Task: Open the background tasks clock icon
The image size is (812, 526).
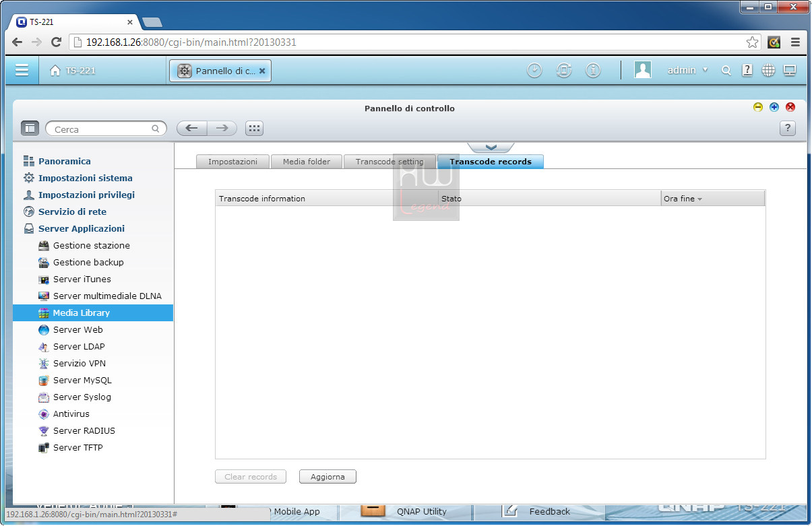Action: (x=534, y=70)
